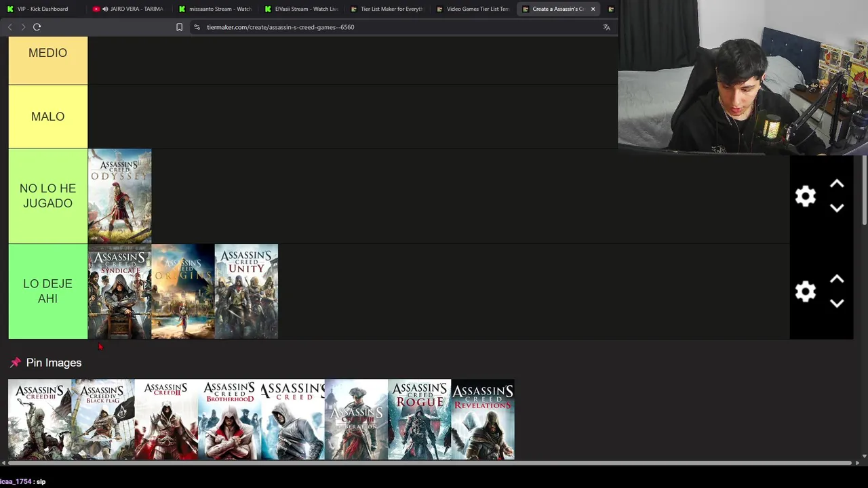Image resolution: width=868 pixels, height=488 pixels.
Task: Go forward with browser forward arrow
Action: coord(23,27)
